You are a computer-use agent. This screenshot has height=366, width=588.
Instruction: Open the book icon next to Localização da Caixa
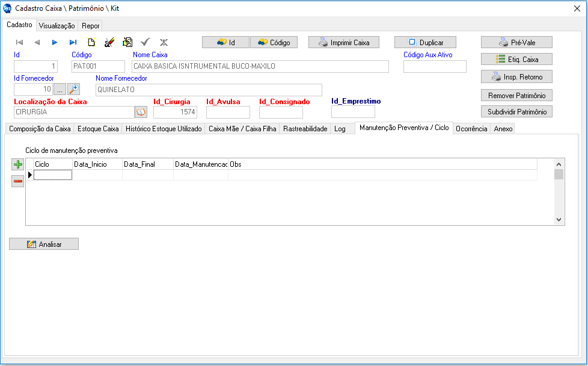[141, 112]
